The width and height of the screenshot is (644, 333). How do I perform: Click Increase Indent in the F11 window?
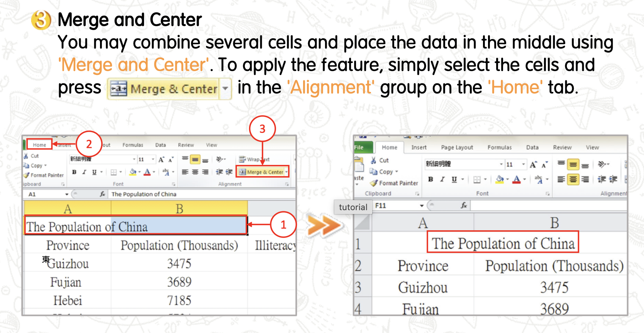(x=612, y=179)
